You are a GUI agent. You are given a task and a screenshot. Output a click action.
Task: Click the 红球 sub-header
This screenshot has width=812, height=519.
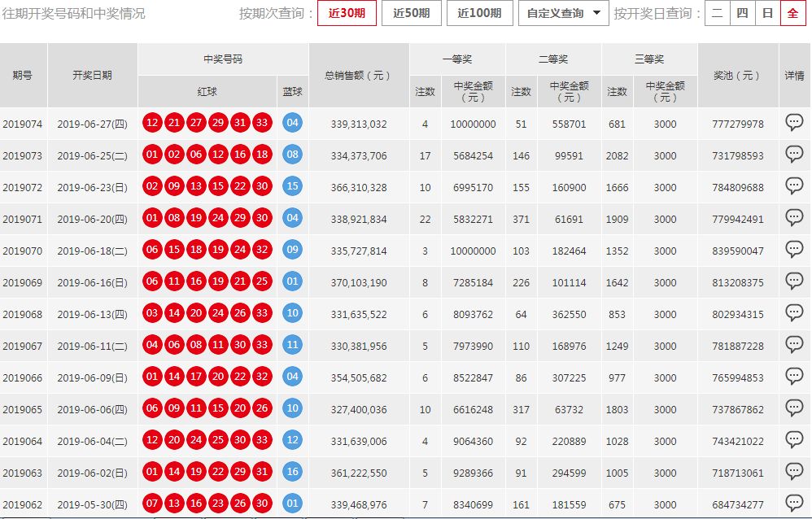tap(207, 92)
